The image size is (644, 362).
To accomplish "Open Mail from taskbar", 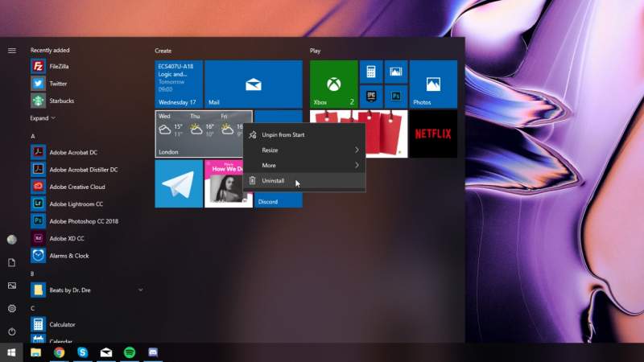I will pyautogui.click(x=106, y=352).
